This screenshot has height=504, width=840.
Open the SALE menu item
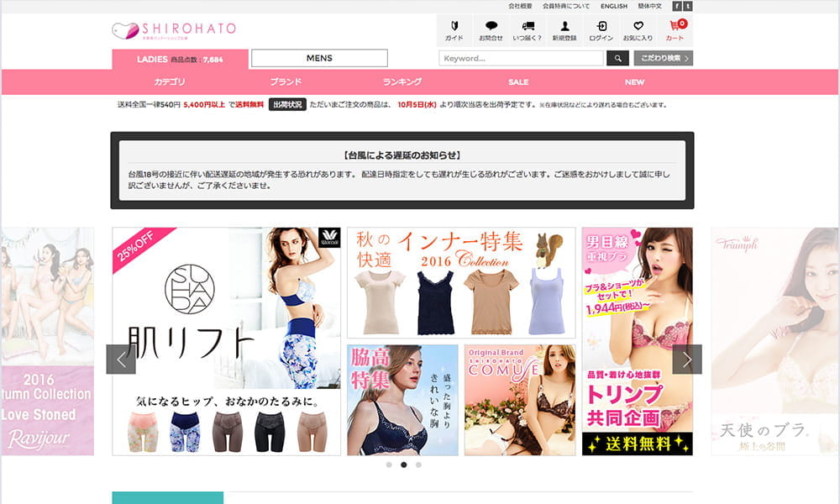(x=518, y=82)
